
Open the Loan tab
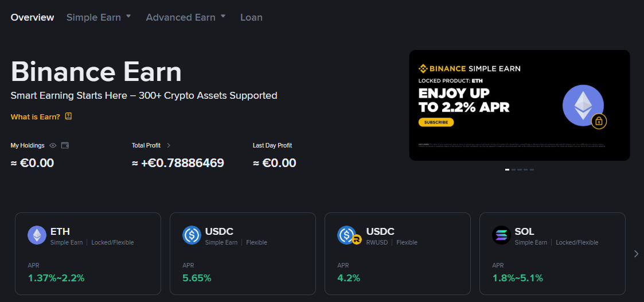coord(251,17)
